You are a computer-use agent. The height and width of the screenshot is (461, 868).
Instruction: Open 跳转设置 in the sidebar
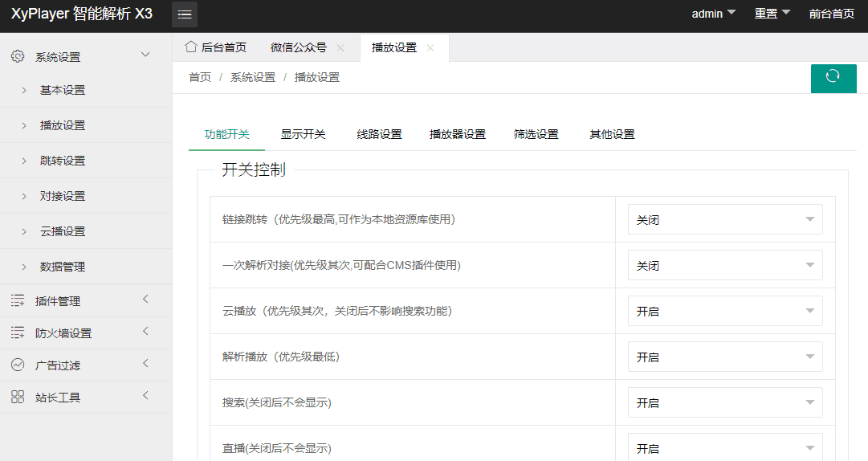point(63,161)
